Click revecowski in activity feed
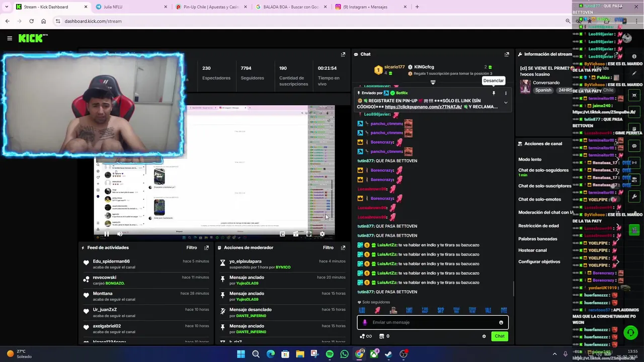 [x=105, y=278]
